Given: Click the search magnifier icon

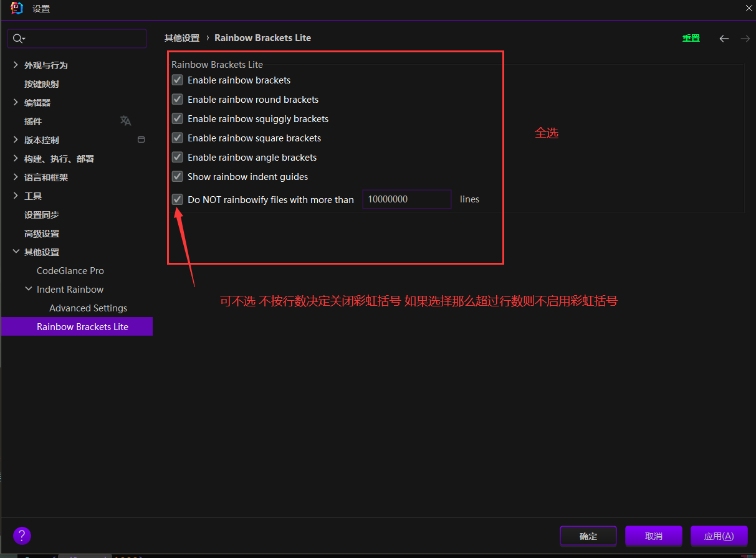Looking at the screenshot, I should [x=17, y=39].
